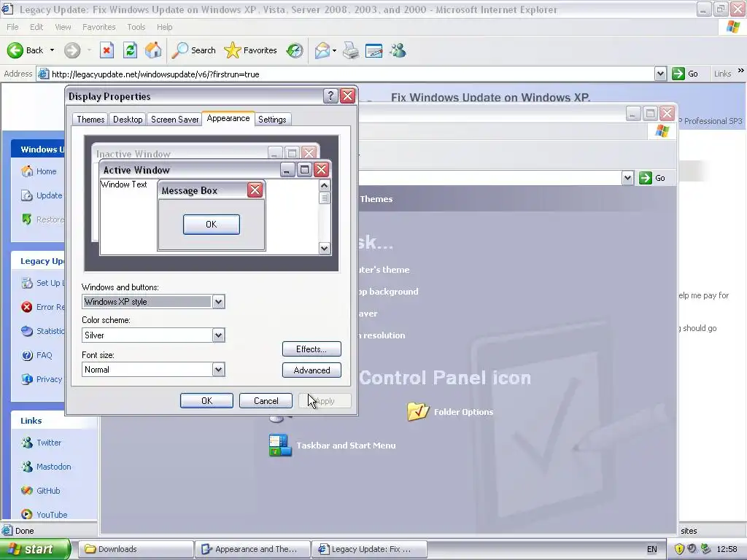Expand the Links toolbar chevron
The height and width of the screenshot is (560, 747).
[741, 71]
